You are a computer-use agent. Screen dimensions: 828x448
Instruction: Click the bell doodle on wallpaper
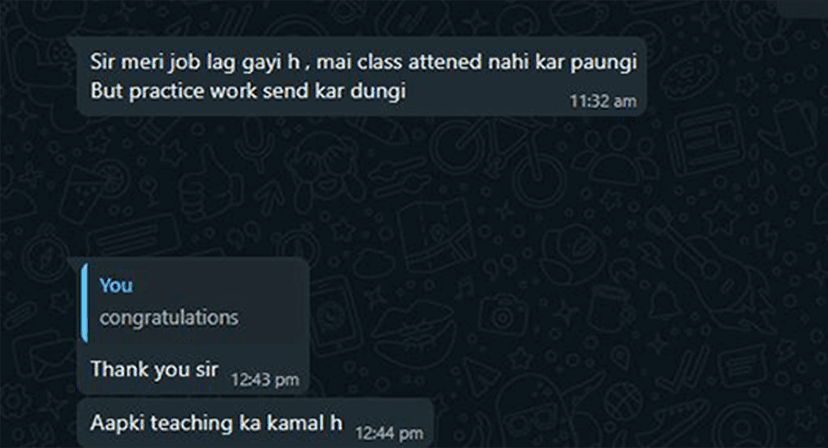(664, 301)
